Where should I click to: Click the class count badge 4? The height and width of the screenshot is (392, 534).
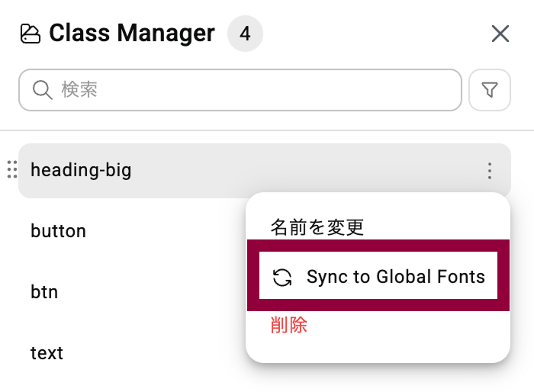[x=245, y=34]
